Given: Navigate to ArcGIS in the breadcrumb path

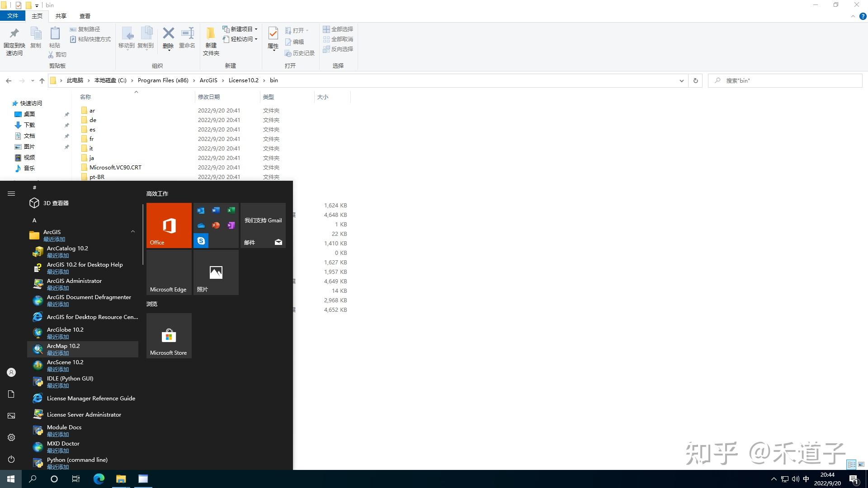Looking at the screenshot, I should (208, 80).
